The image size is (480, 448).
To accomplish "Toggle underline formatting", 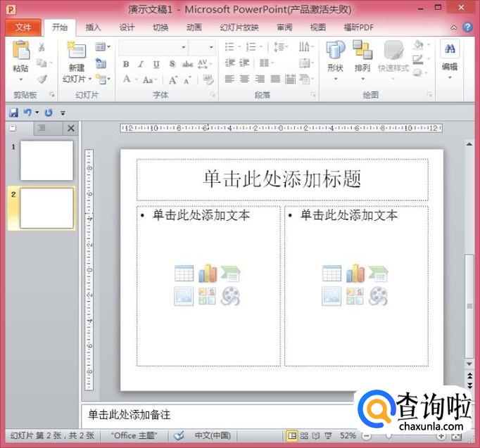I will coord(156,64).
